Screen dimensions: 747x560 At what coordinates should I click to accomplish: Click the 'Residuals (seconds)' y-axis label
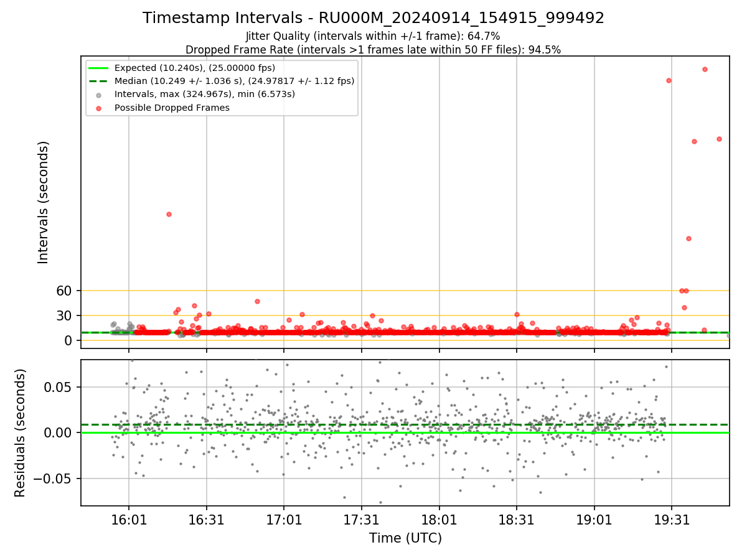(21, 432)
